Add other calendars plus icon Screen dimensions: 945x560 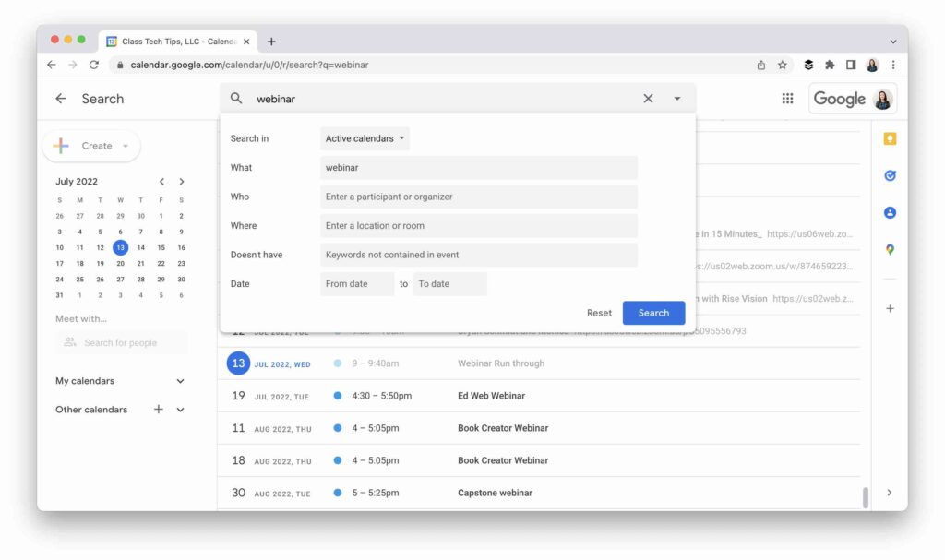[x=159, y=409]
